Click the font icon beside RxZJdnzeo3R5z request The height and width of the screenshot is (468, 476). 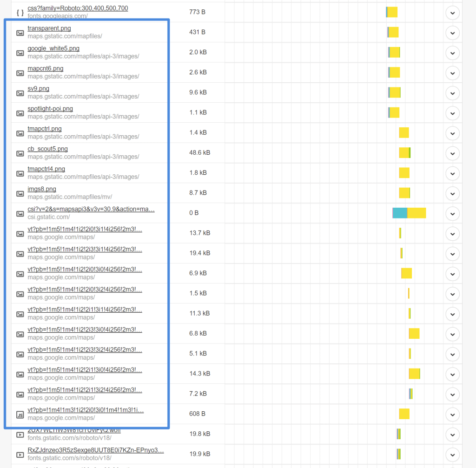(x=20, y=455)
